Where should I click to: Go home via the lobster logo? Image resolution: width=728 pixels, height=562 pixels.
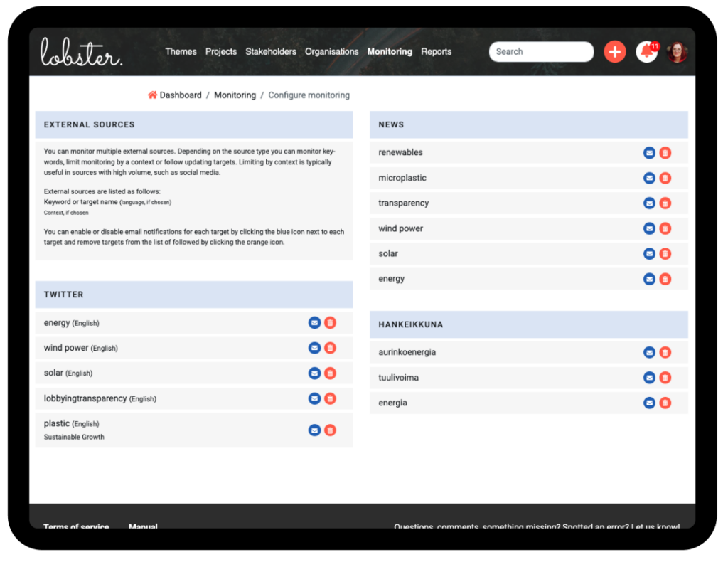coord(81,51)
